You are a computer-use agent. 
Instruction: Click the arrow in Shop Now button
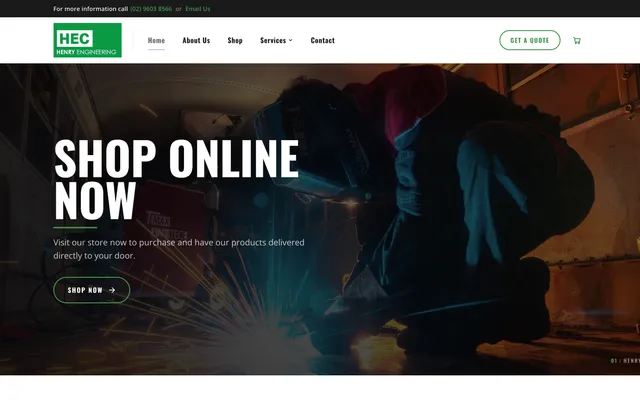[112, 290]
